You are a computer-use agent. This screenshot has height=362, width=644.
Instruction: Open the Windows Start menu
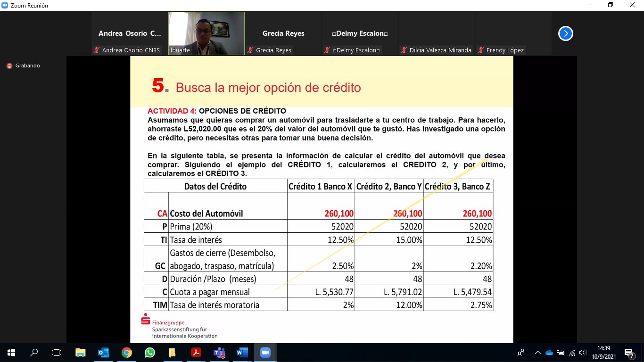(x=11, y=353)
